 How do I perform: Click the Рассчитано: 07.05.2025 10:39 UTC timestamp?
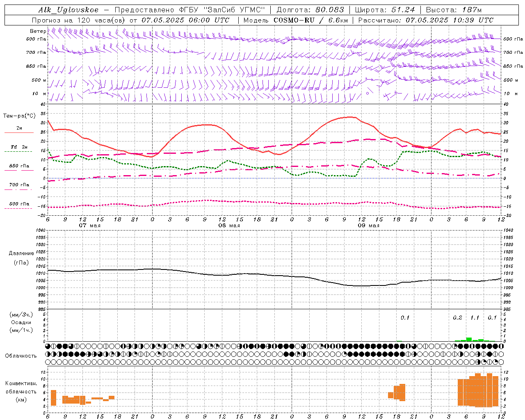coord(426,20)
